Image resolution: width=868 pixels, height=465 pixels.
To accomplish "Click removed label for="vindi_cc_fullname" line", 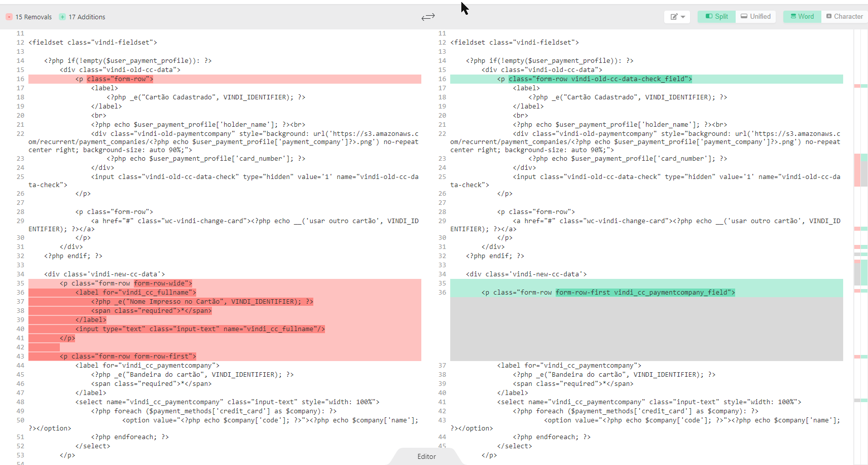I will pos(225,293).
